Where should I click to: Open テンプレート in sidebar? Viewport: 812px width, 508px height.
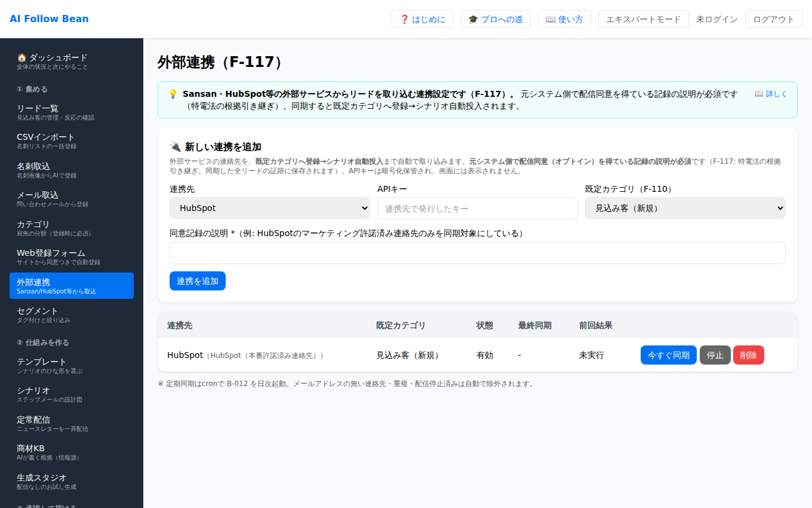tap(72, 366)
